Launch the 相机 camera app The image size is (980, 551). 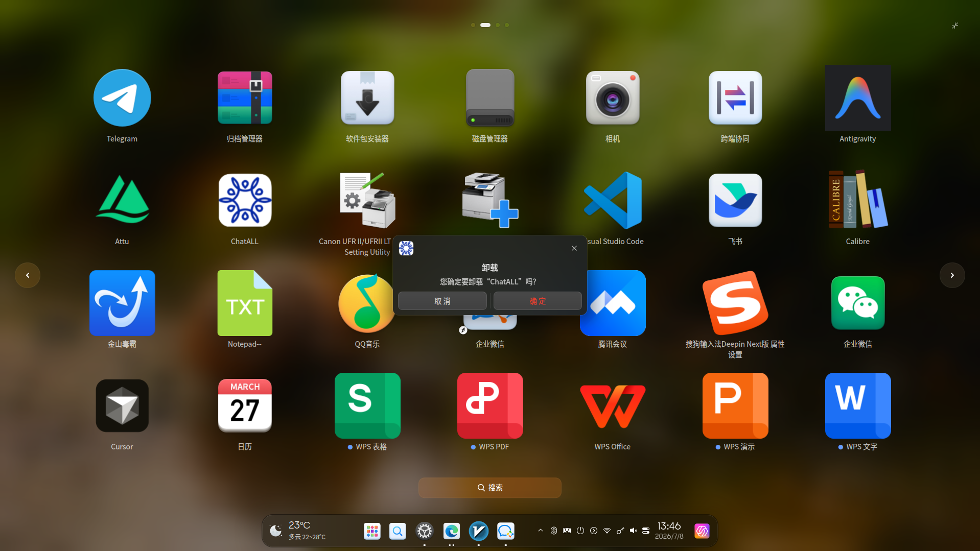point(613,98)
